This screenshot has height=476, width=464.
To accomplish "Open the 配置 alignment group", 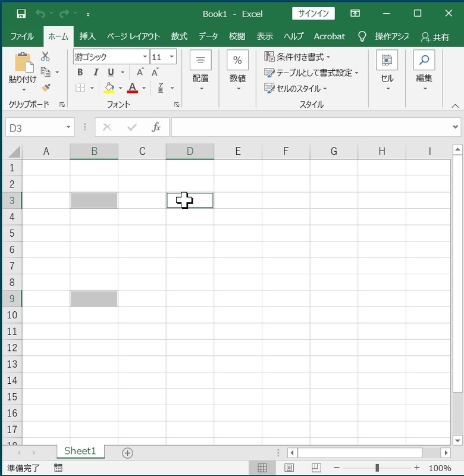I will [x=200, y=71].
